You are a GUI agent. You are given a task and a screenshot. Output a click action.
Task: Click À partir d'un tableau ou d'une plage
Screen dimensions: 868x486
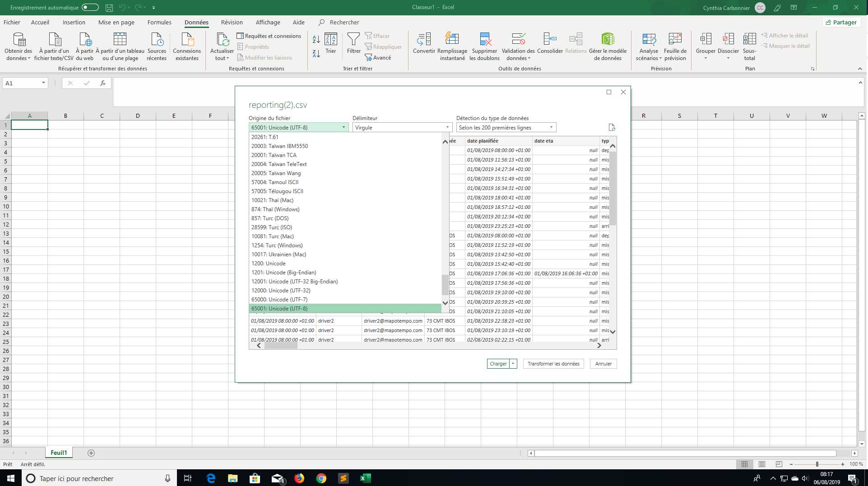(x=120, y=46)
